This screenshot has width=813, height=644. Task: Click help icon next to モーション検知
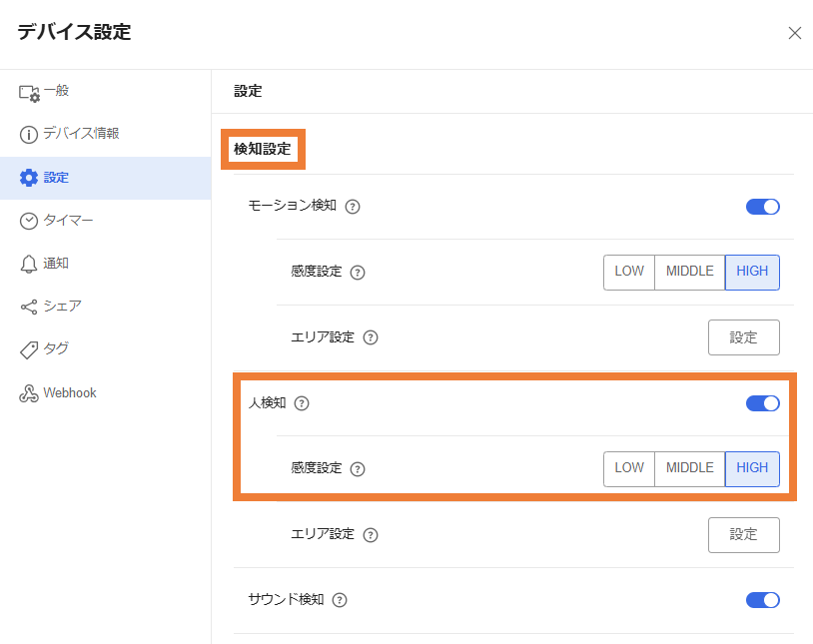click(352, 207)
